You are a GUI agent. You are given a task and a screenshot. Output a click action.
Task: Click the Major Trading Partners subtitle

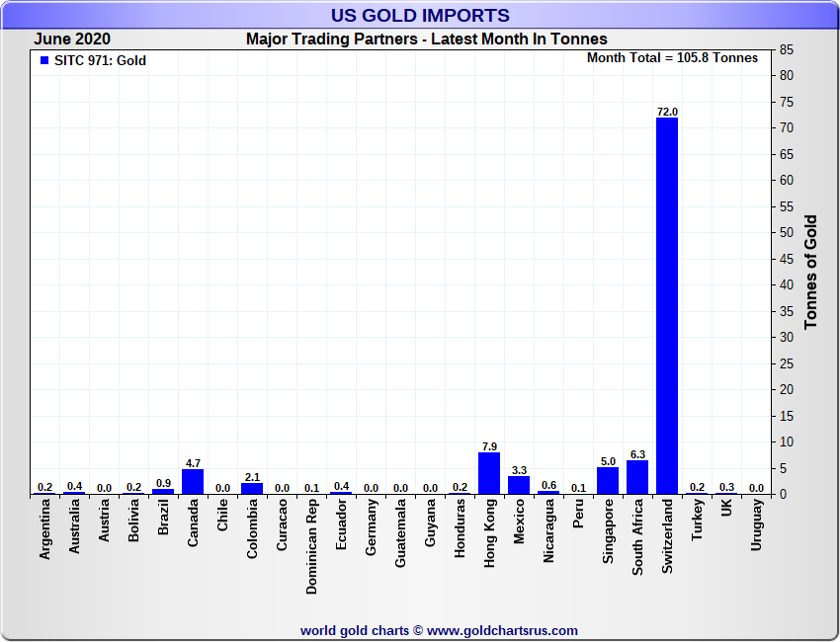point(427,40)
